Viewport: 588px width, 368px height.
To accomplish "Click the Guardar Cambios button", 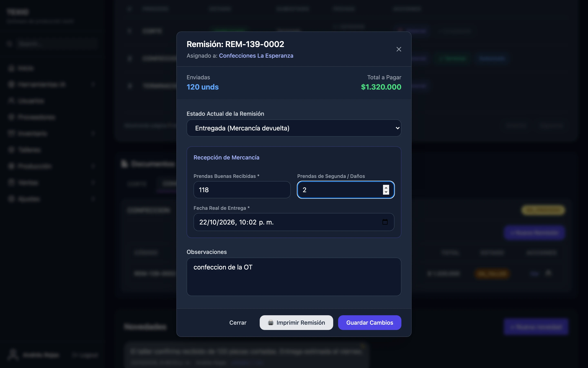I will 370,323.
